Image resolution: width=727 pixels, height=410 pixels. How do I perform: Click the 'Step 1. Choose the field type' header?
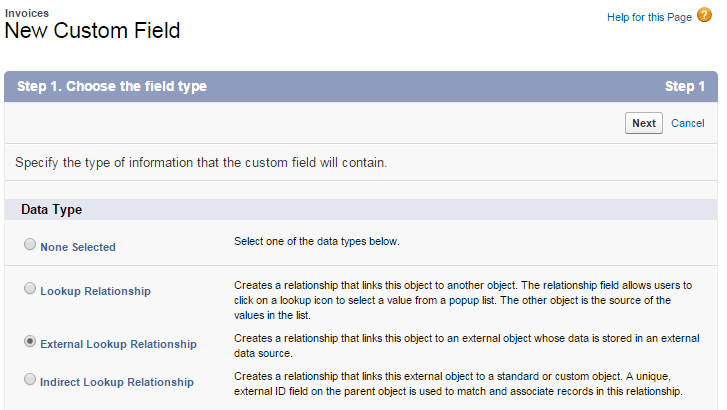tap(114, 87)
